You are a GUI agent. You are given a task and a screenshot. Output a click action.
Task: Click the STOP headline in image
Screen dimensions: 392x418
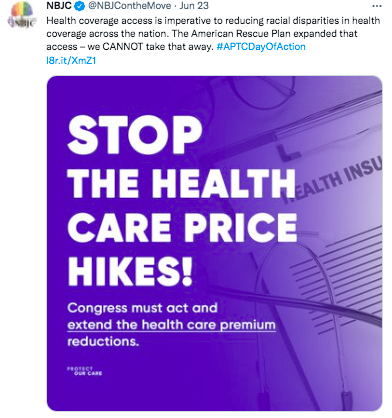click(135, 135)
